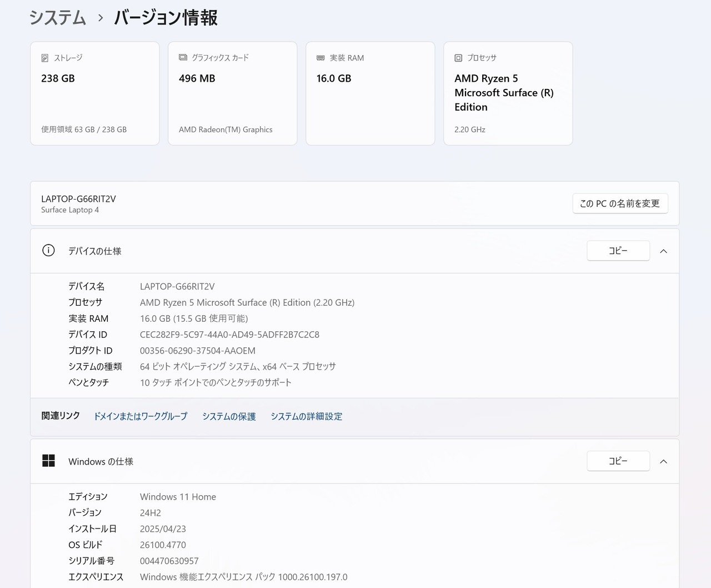Select the デバイス ID value CEC282F9
Image resolution: width=711 pixels, height=588 pixels.
point(229,335)
